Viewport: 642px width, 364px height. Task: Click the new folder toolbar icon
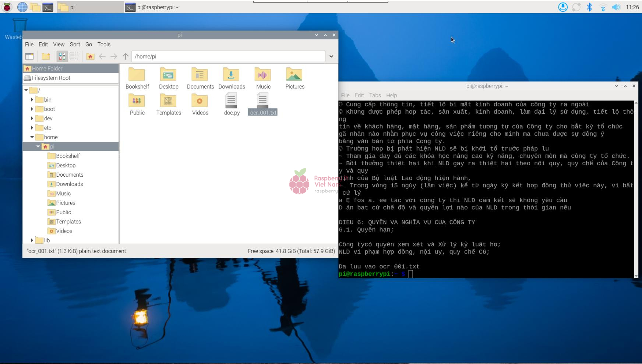point(46,56)
